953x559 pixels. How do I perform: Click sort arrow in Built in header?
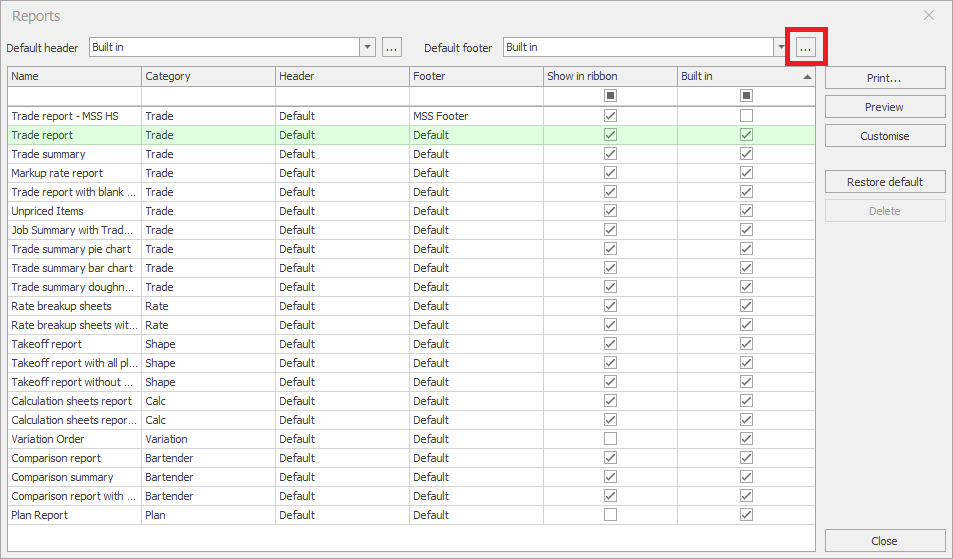pyautogui.click(x=806, y=77)
